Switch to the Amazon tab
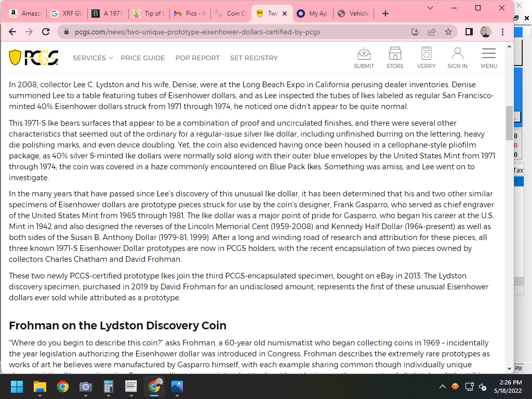This screenshot has width=532, height=399. 25,14
